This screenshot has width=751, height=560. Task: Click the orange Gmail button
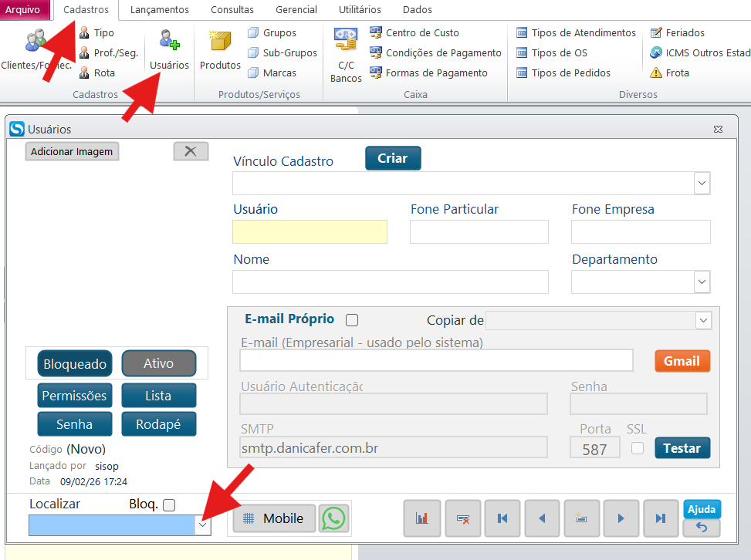682,361
